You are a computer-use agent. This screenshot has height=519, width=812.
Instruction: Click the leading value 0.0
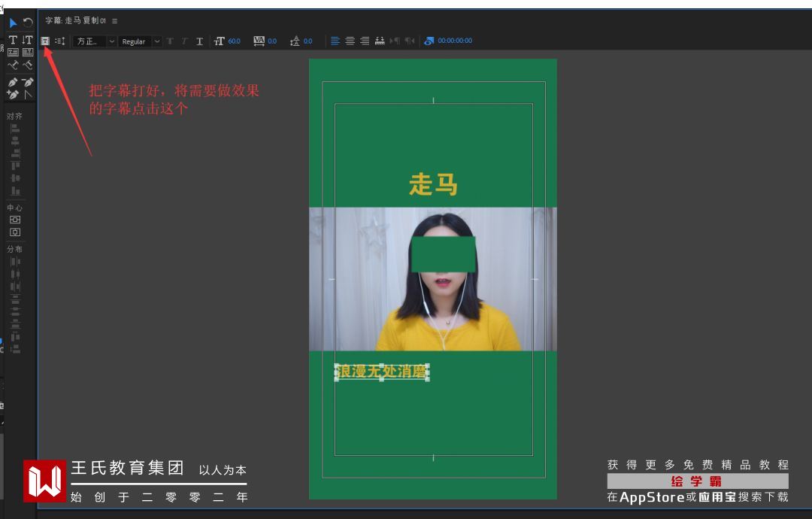[308, 41]
